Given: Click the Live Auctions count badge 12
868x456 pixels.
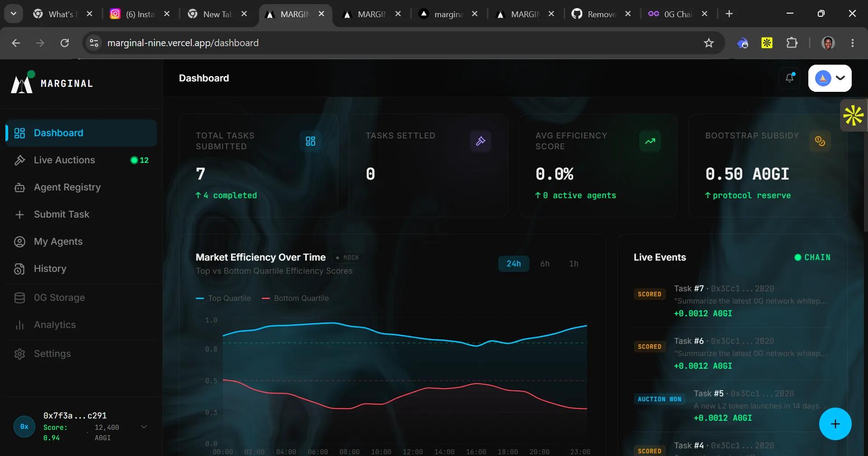Looking at the screenshot, I should click(x=140, y=160).
